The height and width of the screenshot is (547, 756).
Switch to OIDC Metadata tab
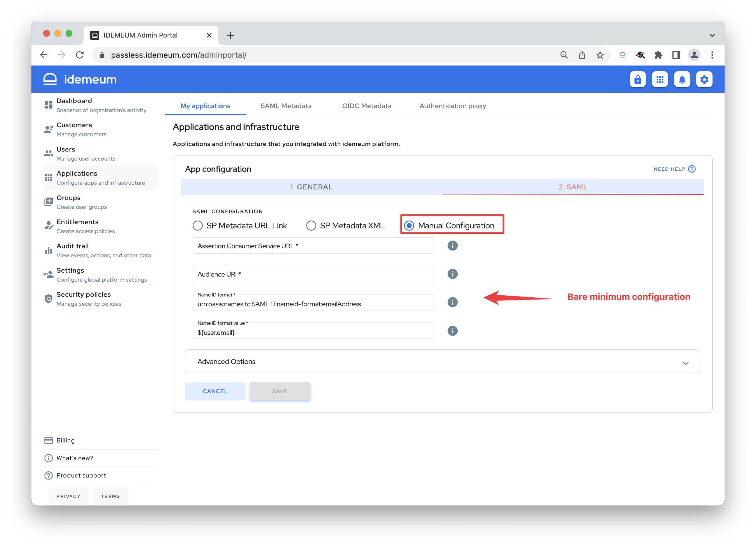point(367,106)
